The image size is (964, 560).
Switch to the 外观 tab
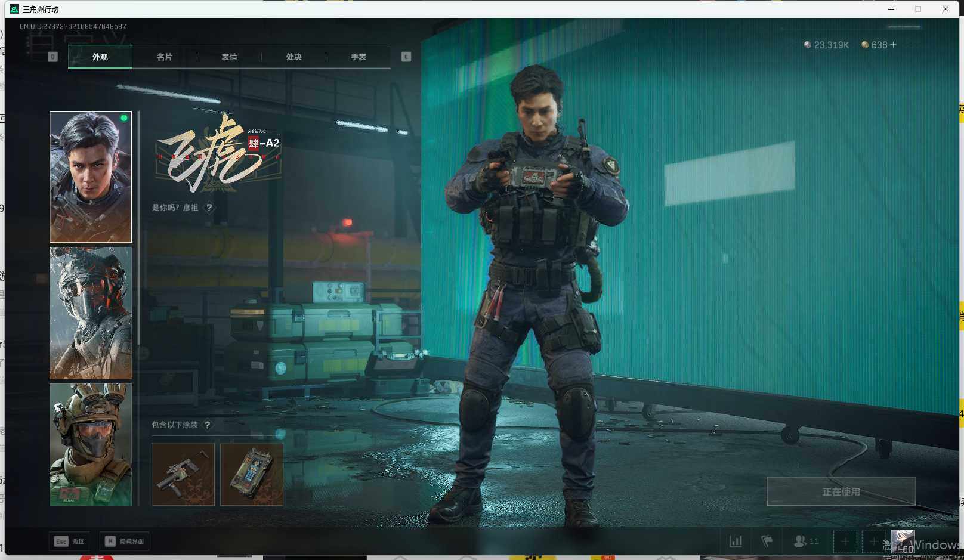(x=100, y=57)
